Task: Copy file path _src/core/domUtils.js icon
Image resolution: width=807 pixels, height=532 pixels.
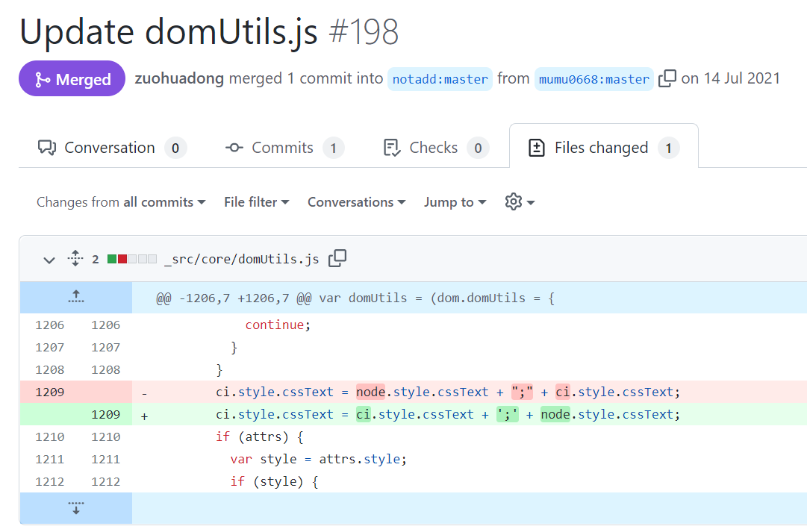Action: click(x=337, y=258)
